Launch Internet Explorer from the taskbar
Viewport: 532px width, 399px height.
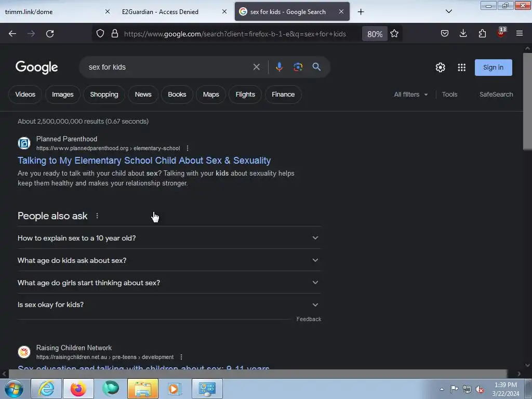tap(46, 389)
